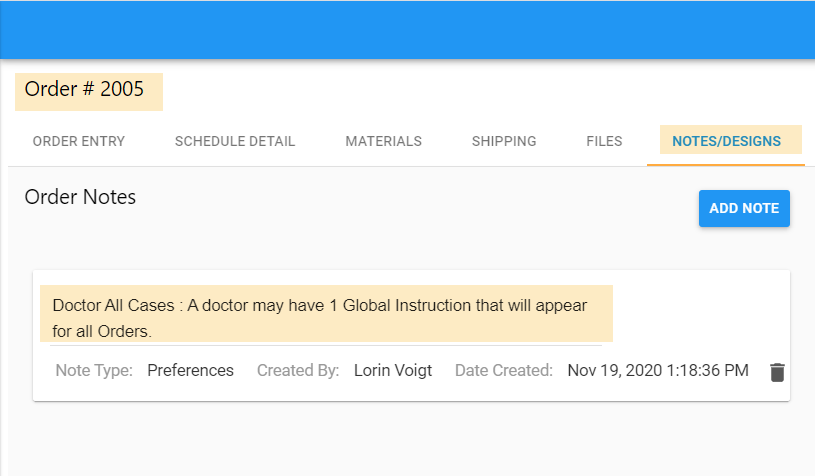View the Files tab
The height and width of the screenshot is (476, 815).
point(604,141)
